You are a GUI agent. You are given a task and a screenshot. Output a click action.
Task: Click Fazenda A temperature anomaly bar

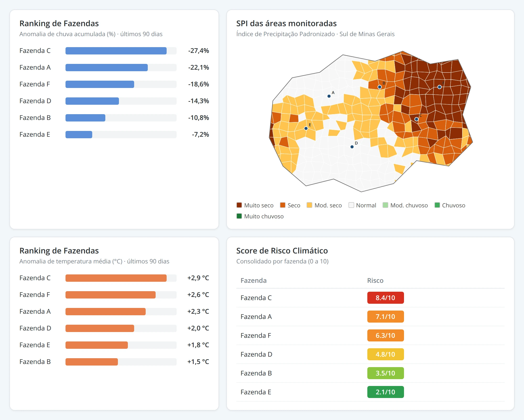pos(106,312)
